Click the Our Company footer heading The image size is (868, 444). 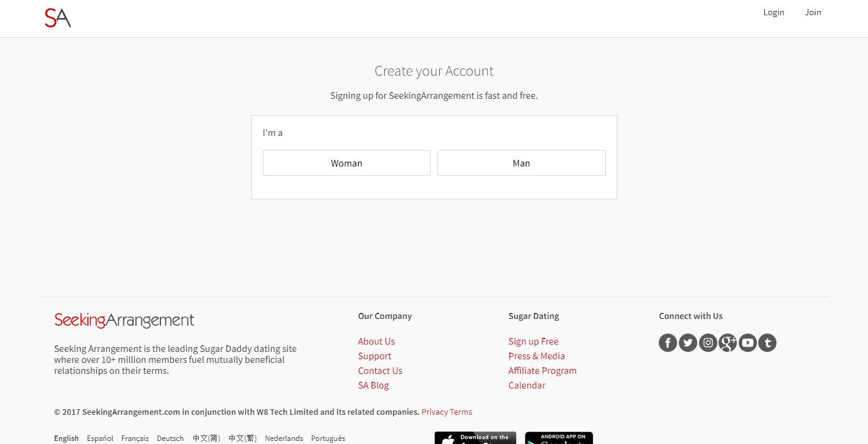point(385,316)
